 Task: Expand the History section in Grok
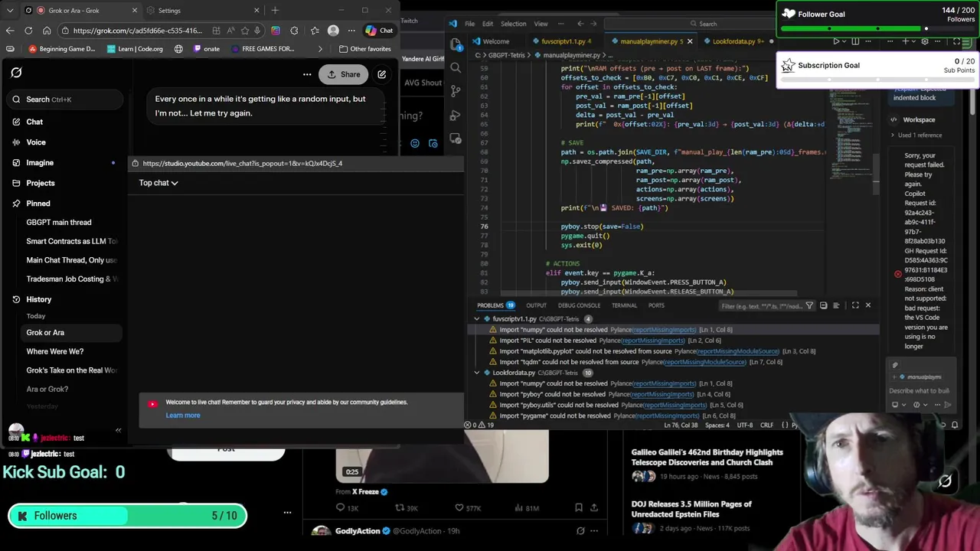pyautogui.click(x=39, y=299)
